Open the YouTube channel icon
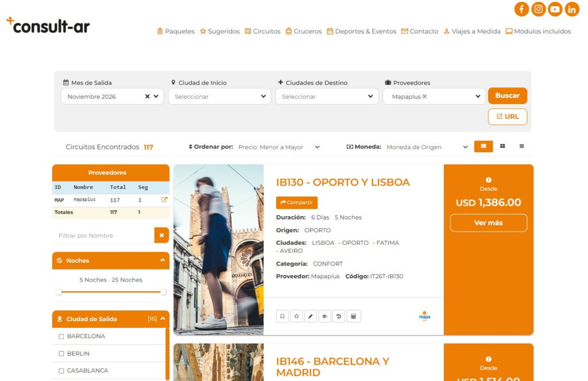This screenshot has height=381, width=588. pyautogui.click(x=555, y=9)
